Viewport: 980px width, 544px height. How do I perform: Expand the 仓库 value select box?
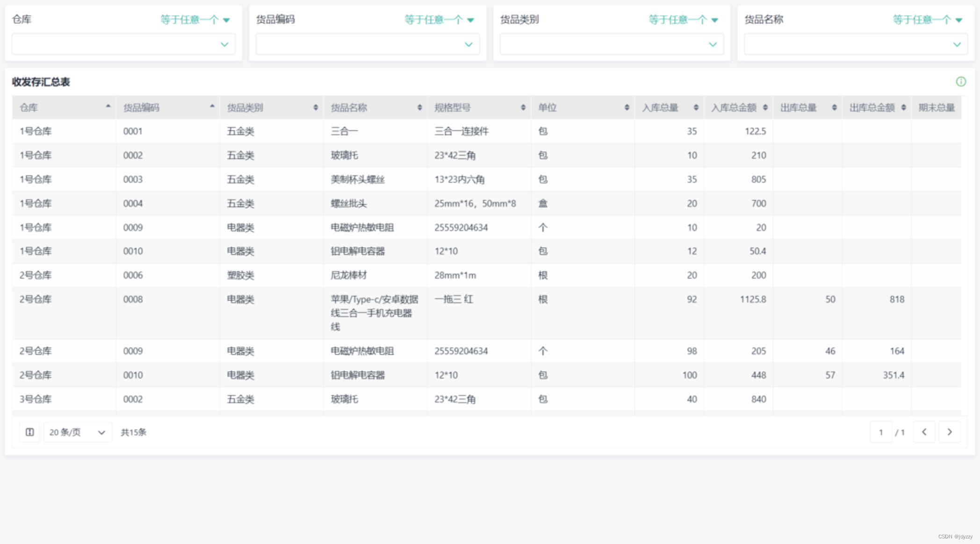click(x=123, y=44)
